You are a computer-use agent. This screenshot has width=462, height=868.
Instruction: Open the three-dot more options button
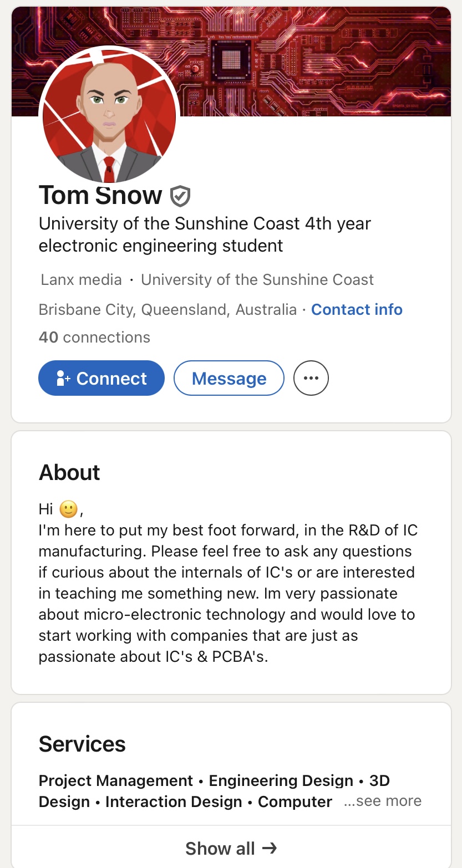tap(311, 378)
